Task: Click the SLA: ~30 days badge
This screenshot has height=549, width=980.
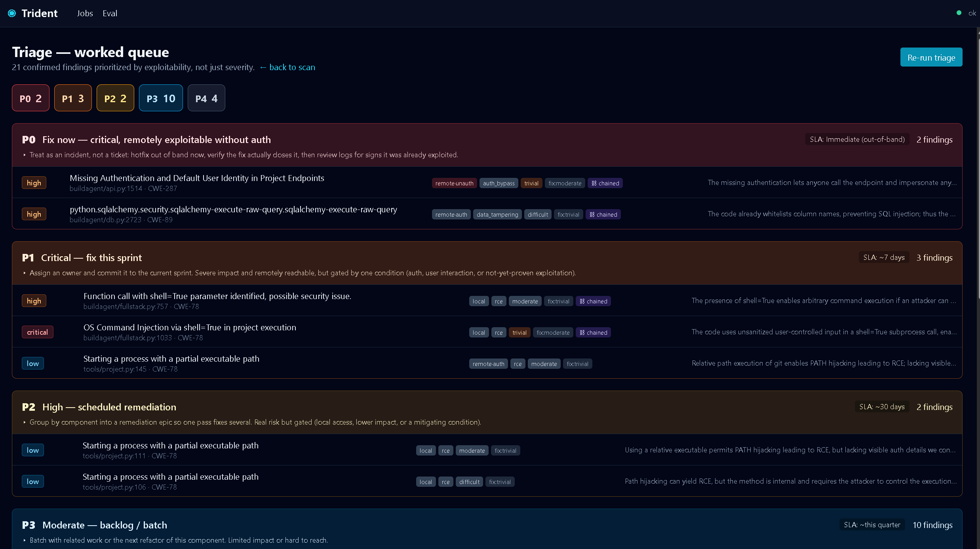Action: (882, 407)
